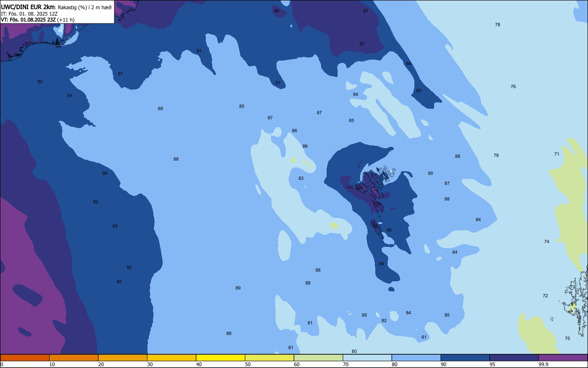Click the "UWC/DINI EUR 2km" title text
The height and width of the screenshot is (368, 588).
pos(28,7)
